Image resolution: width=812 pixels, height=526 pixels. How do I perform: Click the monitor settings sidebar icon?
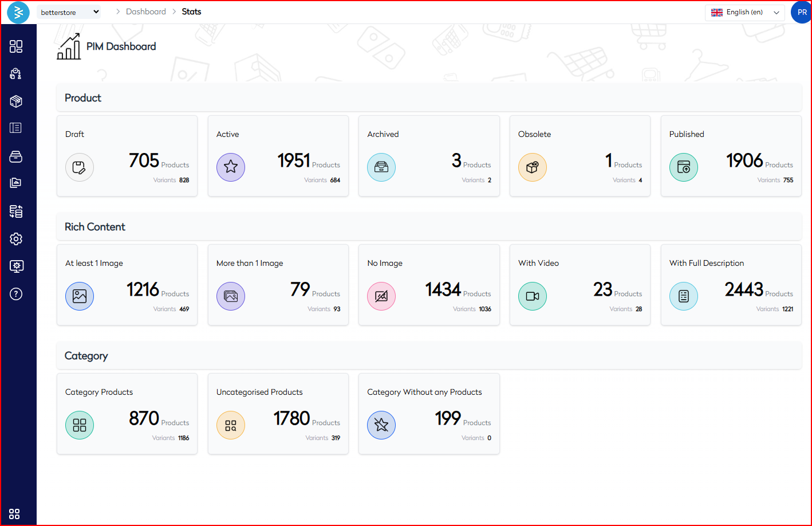click(x=16, y=266)
